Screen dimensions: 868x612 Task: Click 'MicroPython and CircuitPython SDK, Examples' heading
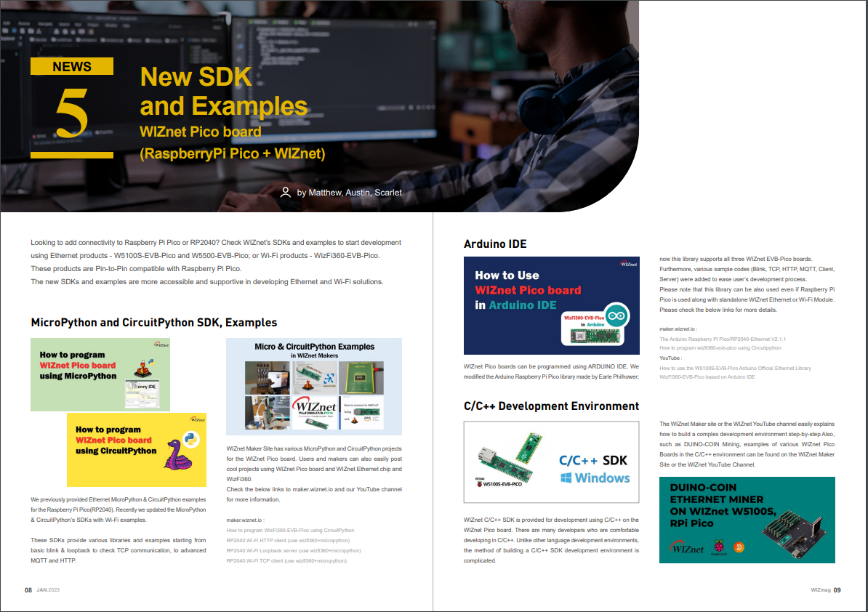point(154,323)
